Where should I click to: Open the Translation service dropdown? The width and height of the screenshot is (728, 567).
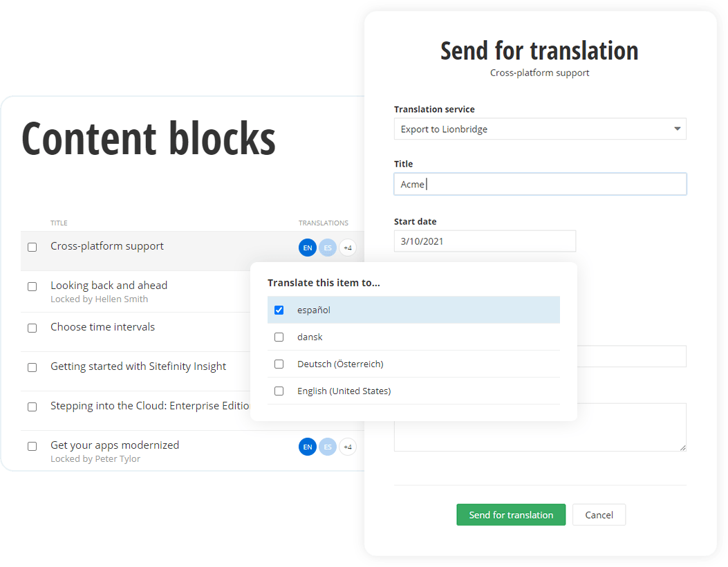(540, 129)
